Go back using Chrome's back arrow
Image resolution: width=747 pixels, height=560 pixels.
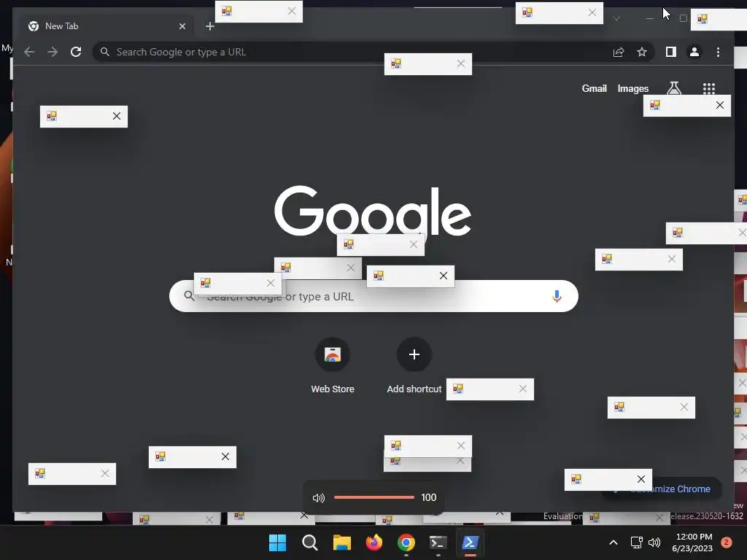pyautogui.click(x=29, y=52)
